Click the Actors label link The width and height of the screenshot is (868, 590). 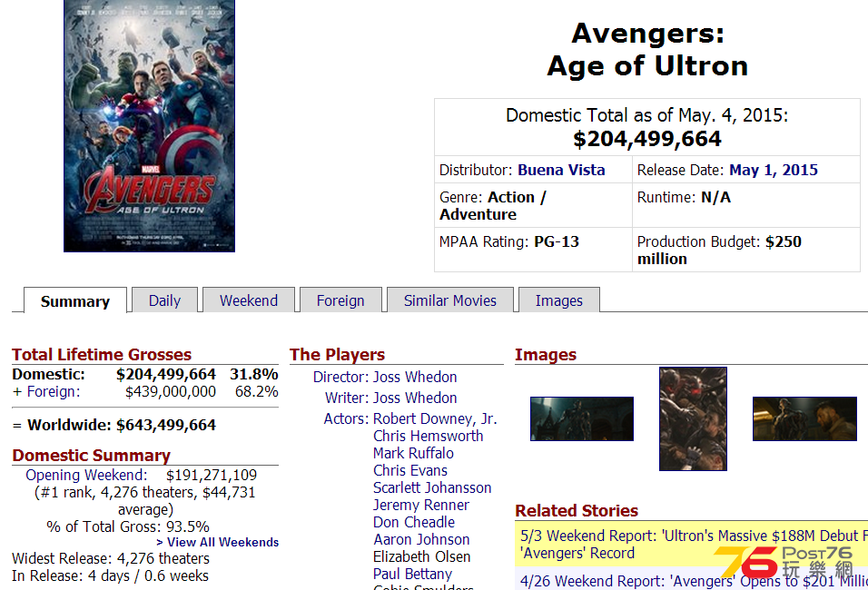346,418
